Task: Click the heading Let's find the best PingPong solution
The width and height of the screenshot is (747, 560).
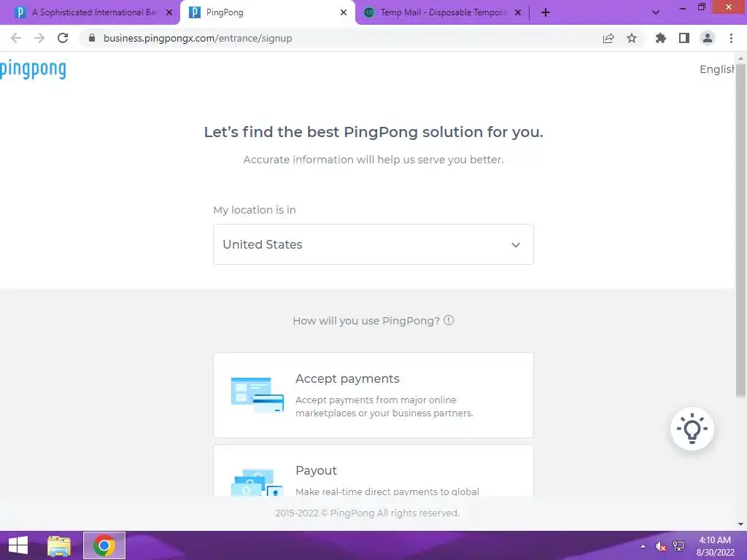Action: point(373,132)
